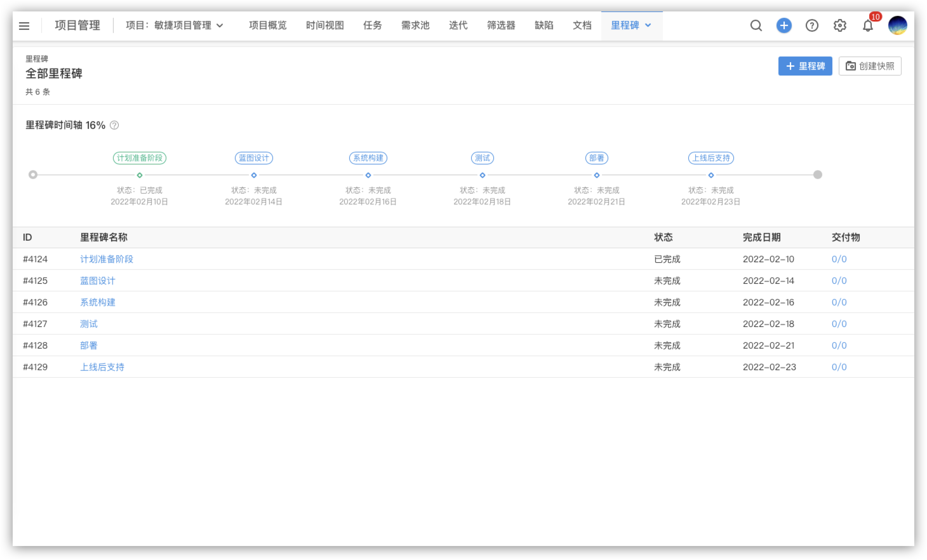Open the 蓝图设计 milestone link in table
Viewport: 927px width, 560px height.
pos(97,281)
